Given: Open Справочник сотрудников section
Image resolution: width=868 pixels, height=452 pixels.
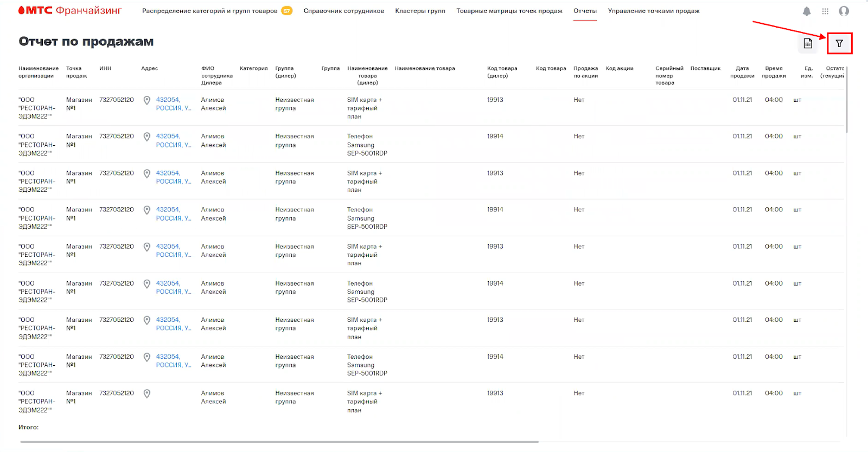Looking at the screenshot, I should pyautogui.click(x=344, y=11).
